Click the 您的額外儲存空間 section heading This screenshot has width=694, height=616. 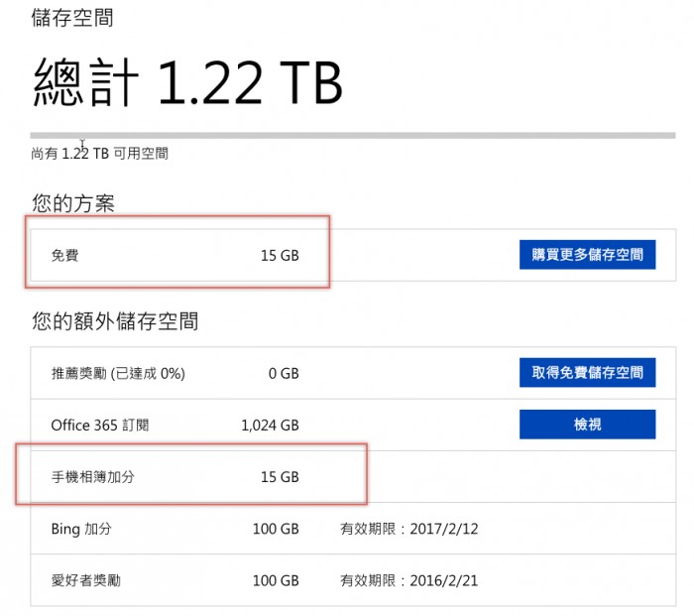coord(115,321)
